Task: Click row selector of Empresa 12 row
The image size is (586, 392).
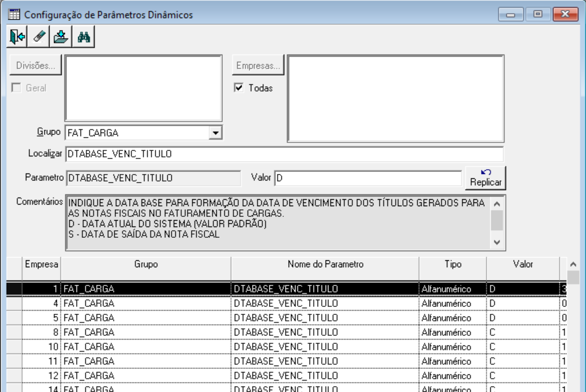Action: (x=14, y=376)
